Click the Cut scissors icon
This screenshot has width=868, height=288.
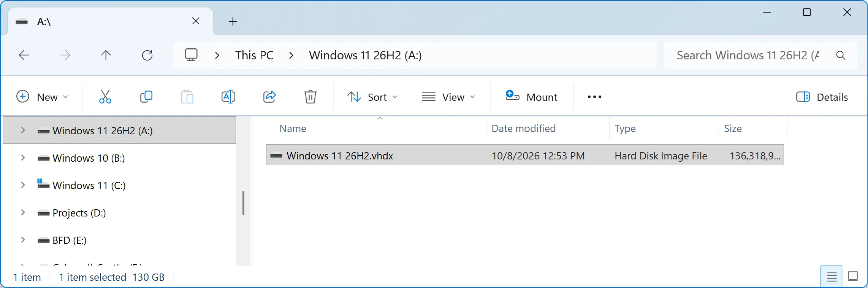coord(105,97)
